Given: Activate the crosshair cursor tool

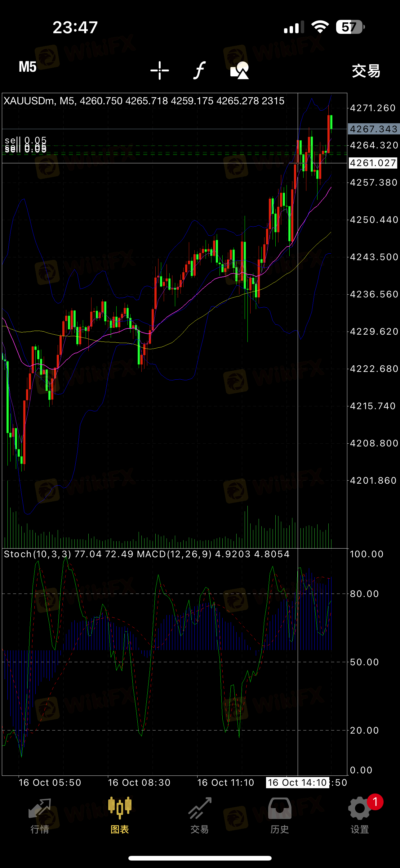Looking at the screenshot, I should pyautogui.click(x=160, y=70).
